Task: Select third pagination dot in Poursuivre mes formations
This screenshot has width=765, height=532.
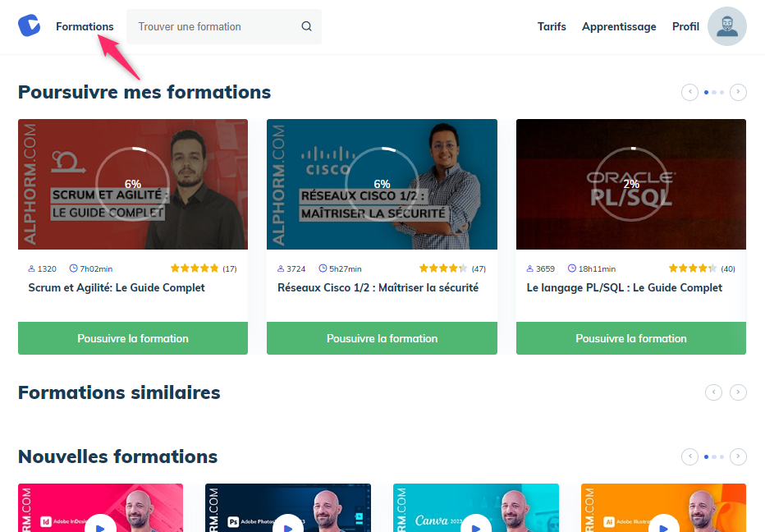Action: [x=722, y=92]
